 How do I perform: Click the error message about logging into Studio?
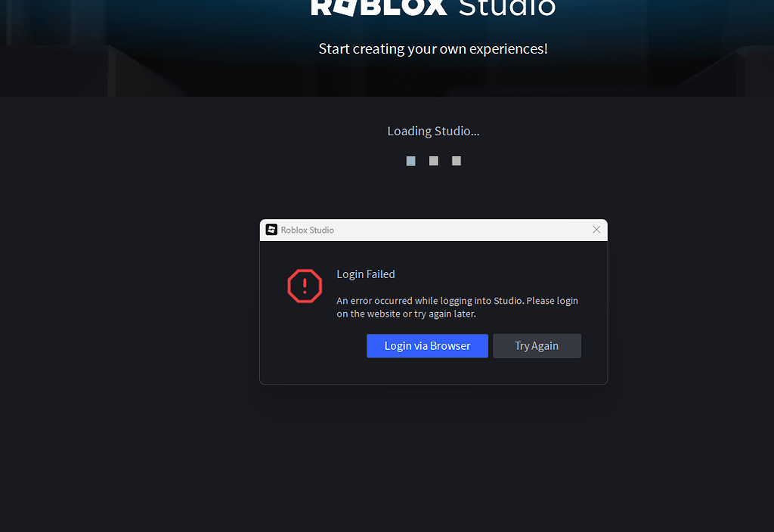(457, 307)
